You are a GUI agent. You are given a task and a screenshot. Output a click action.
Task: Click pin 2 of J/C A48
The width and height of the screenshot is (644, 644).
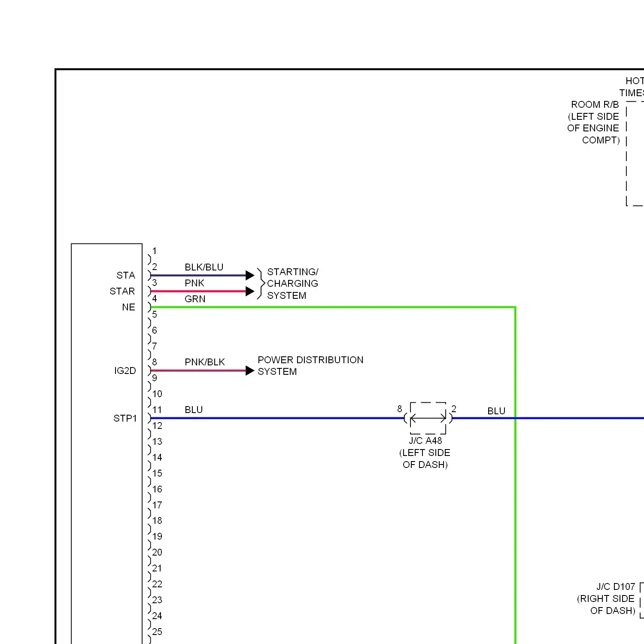(x=454, y=409)
